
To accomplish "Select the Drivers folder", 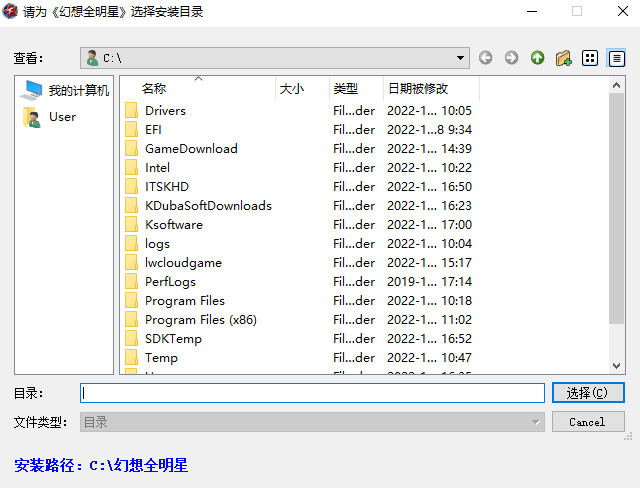I will 165,111.
